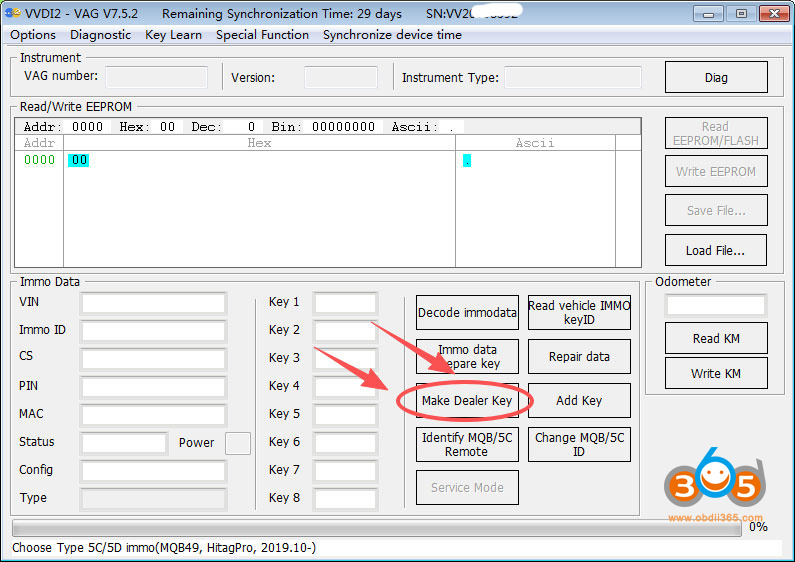Click the status text 'Choose Type 5C/5D immo'

pyautogui.click(x=164, y=548)
